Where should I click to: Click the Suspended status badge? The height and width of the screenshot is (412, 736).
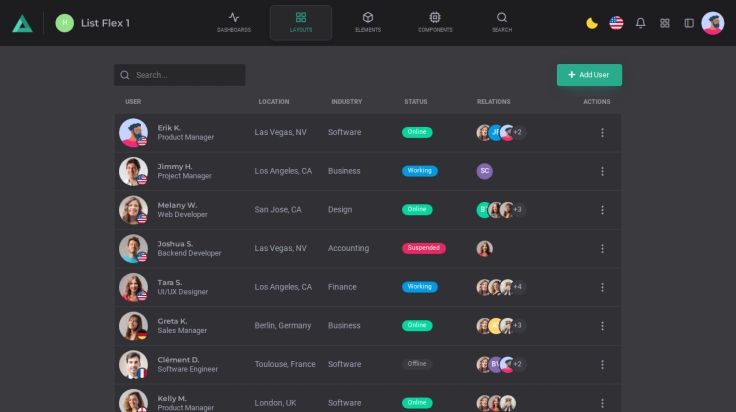[424, 248]
